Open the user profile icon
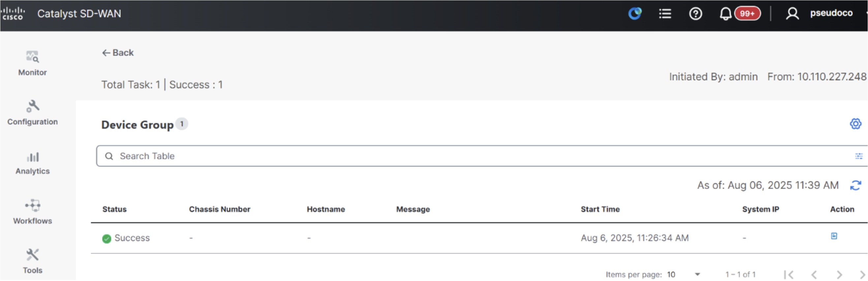Viewport: 868px width, 281px height. coord(792,14)
